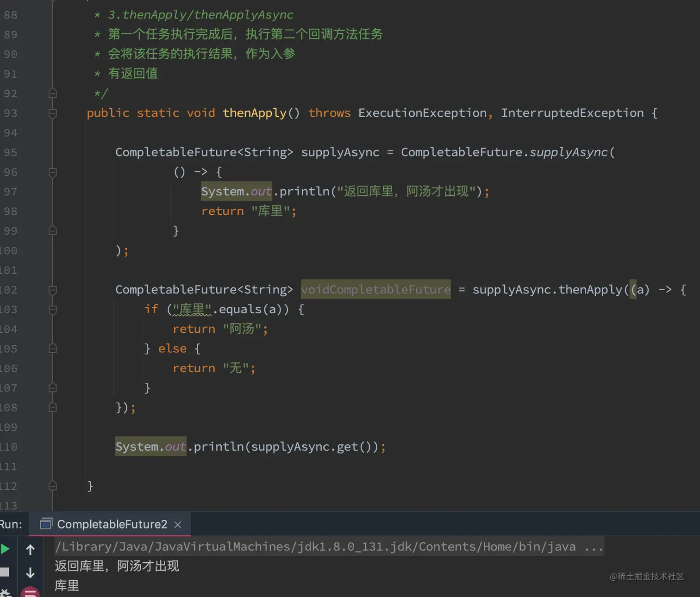Click the window icon on CompletableFuture2 tab
The width and height of the screenshot is (700, 597).
point(46,524)
